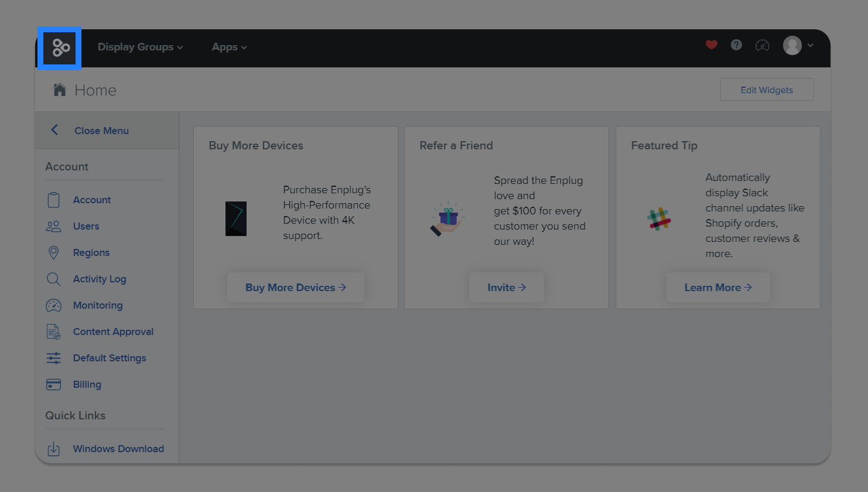This screenshot has width=868, height=492.
Task: Click the dashboard gauge icon in header
Action: (762, 45)
